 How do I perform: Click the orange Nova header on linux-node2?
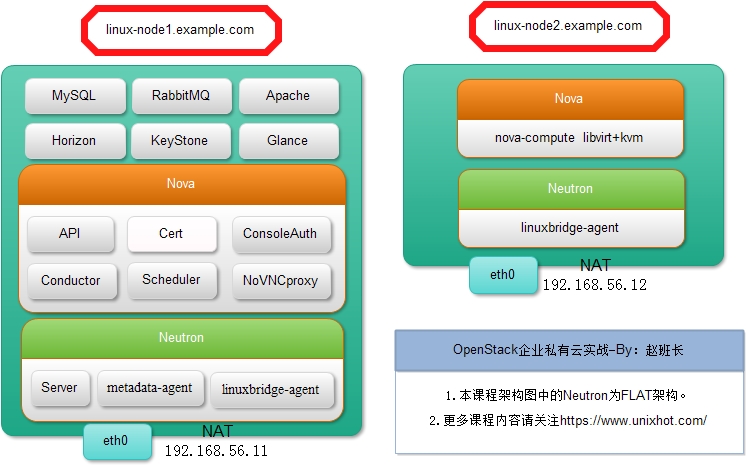(570, 99)
